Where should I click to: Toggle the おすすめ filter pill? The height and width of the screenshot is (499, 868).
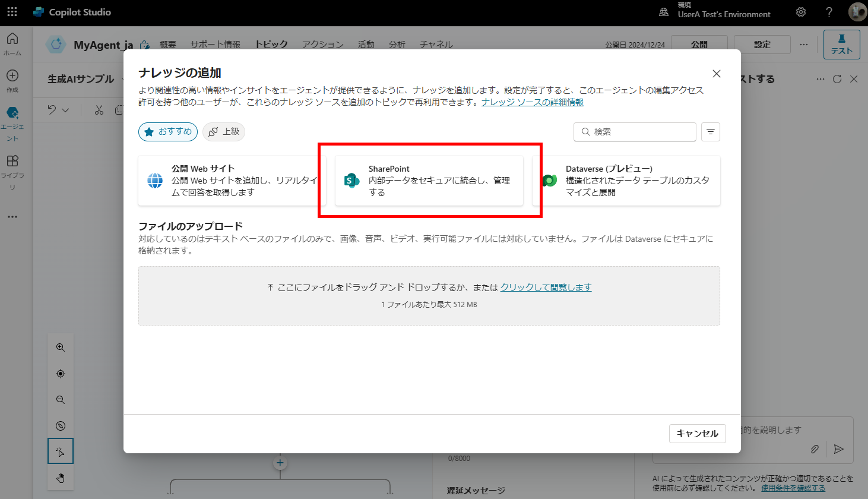[x=168, y=132]
